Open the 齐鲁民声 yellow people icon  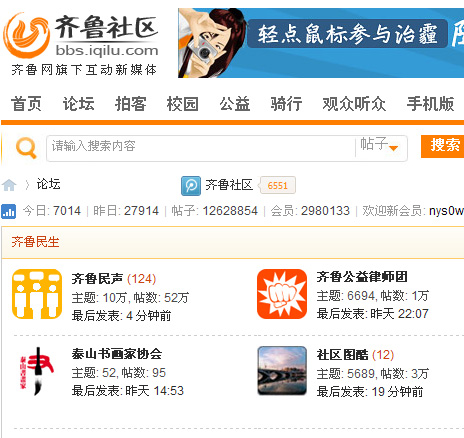(37, 294)
